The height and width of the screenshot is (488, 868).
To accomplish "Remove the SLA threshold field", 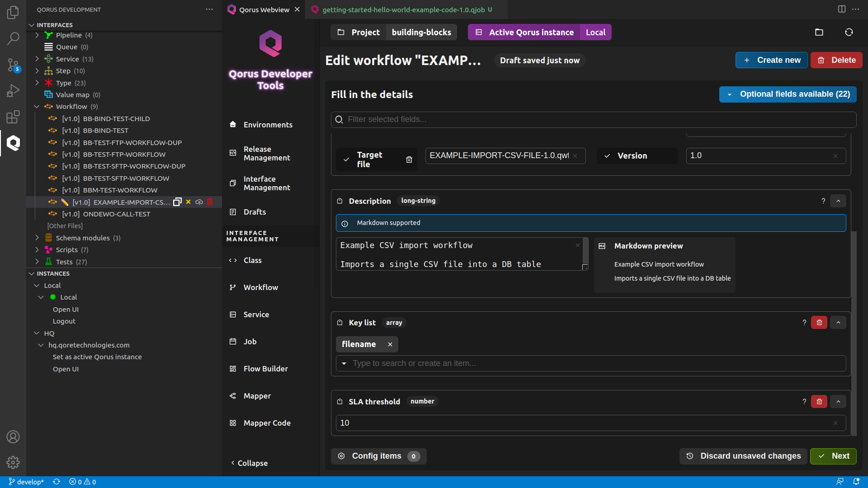I will coord(819,402).
